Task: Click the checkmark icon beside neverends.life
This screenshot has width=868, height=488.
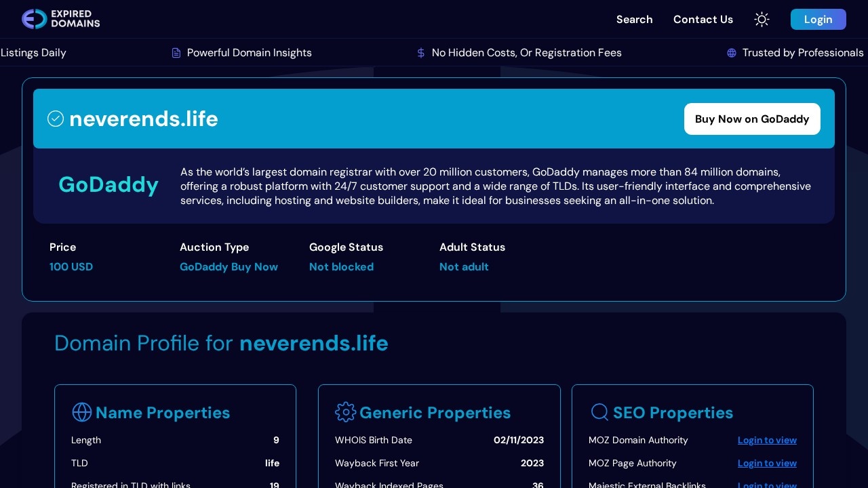Action: coord(56,119)
